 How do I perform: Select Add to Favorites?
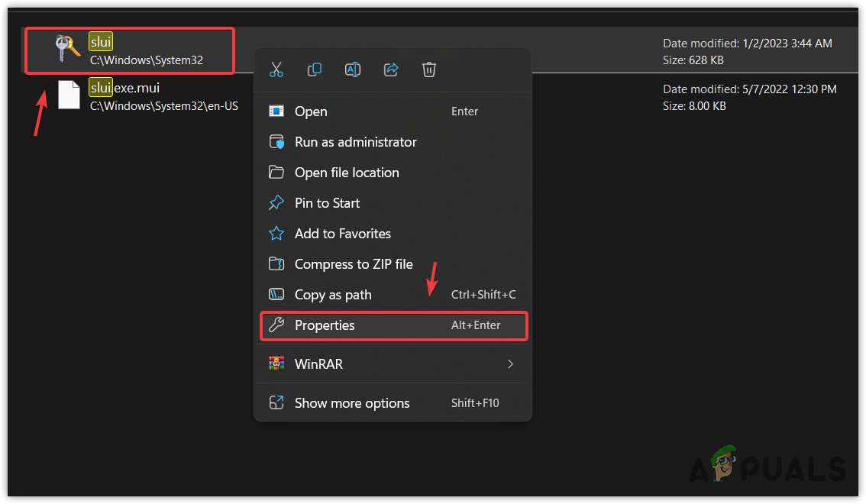(342, 234)
